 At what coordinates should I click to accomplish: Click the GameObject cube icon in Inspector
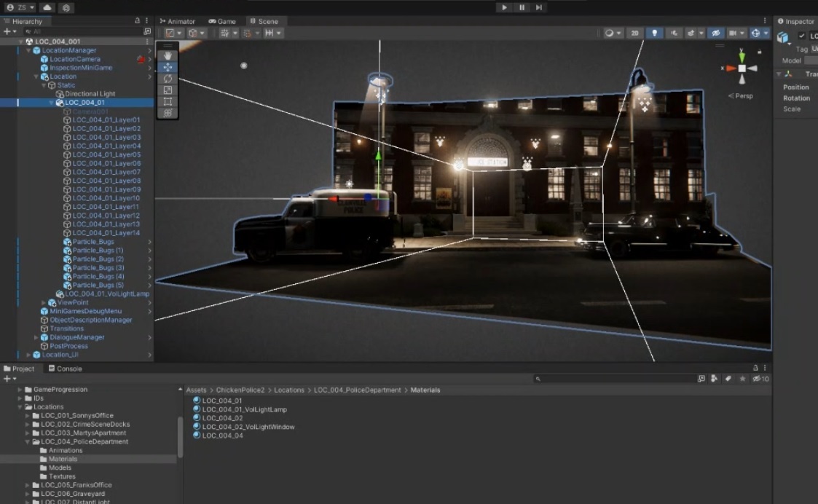[x=782, y=37]
